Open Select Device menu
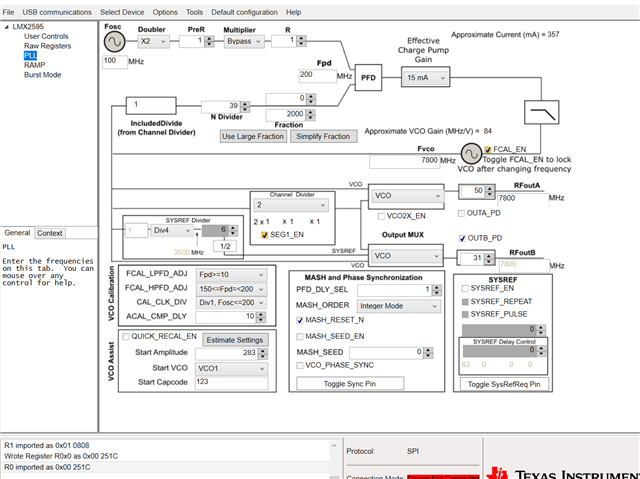 pos(122,12)
